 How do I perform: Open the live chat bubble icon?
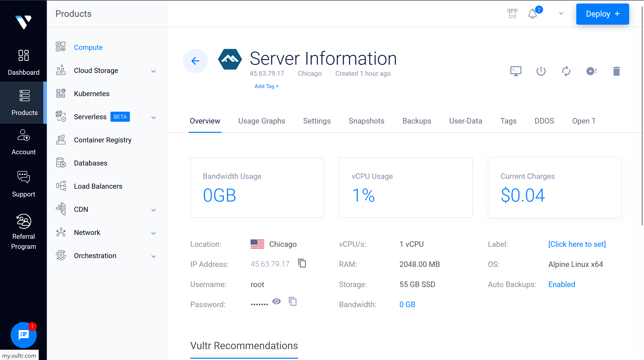[24, 335]
